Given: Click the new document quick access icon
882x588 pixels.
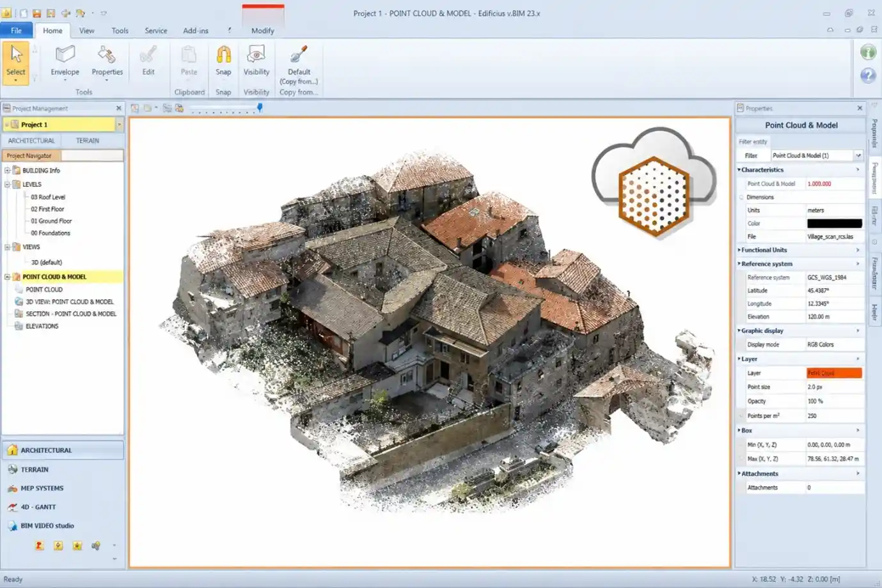Looking at the screenshot, I should tap(23, 13).
